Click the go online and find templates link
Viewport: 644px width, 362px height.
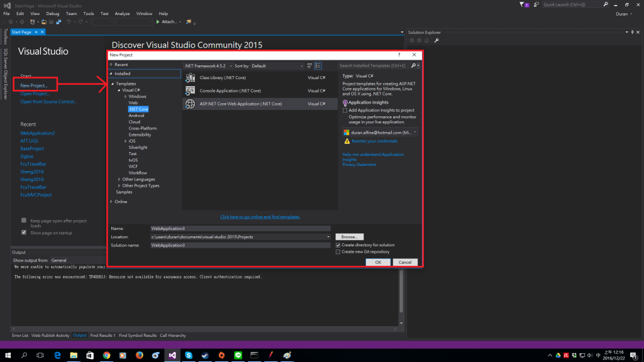coord(260,217)
